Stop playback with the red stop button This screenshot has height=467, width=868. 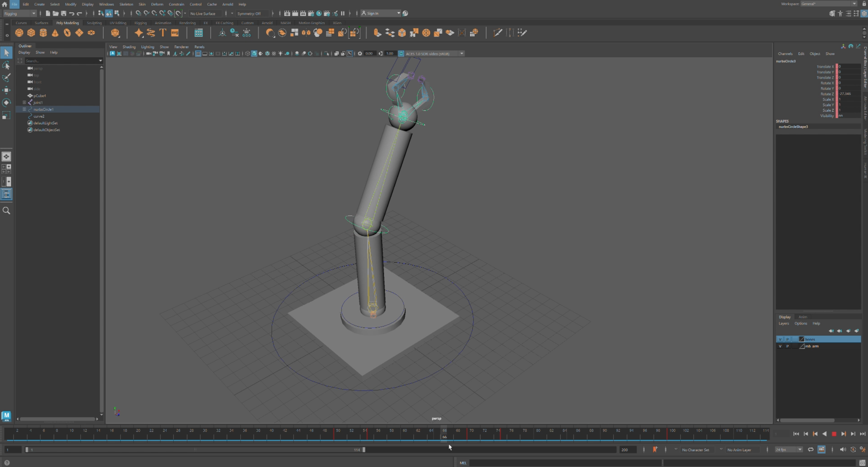[x=834, y=434]
